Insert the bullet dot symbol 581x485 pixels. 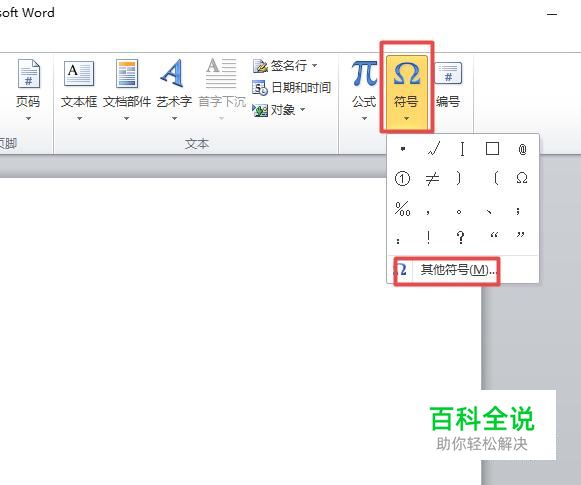pyautogui.click(x=403, y=149)
